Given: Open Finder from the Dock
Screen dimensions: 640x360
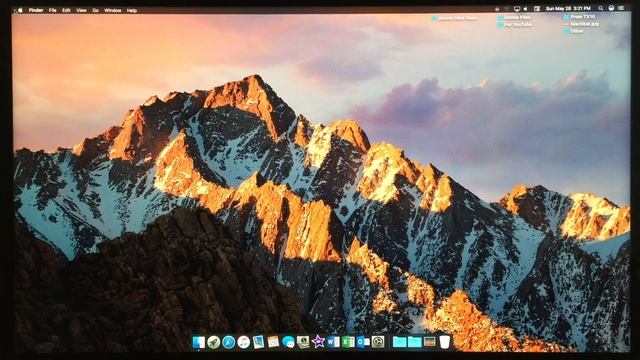Looking at the screenshot, I should (x=199, y=342).
